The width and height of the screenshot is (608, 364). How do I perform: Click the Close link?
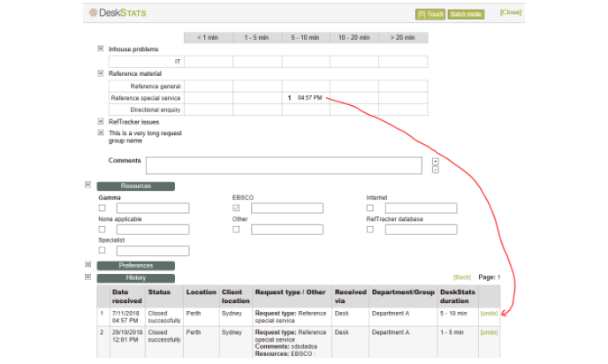[x=510, y=12]
